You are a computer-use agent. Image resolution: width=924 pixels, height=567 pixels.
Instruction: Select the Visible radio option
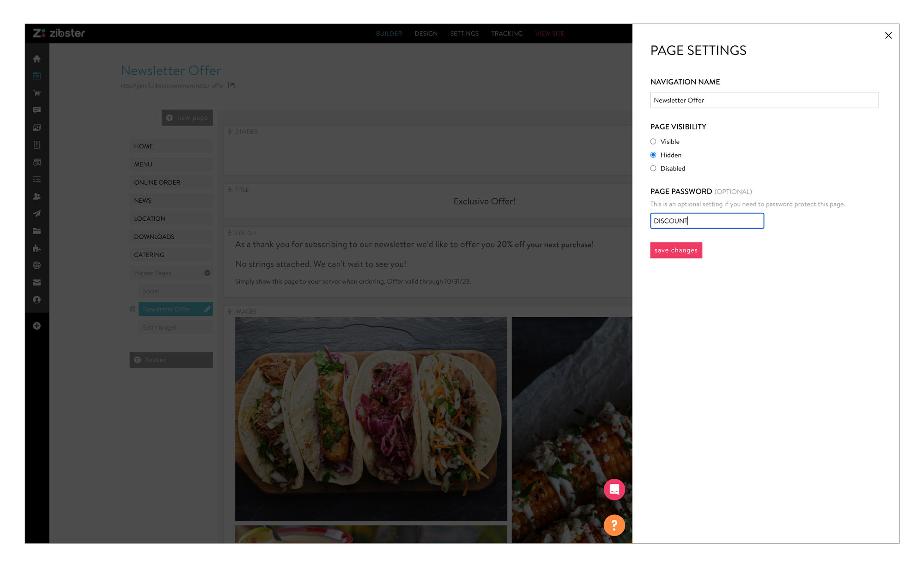(x=653, y=142)
